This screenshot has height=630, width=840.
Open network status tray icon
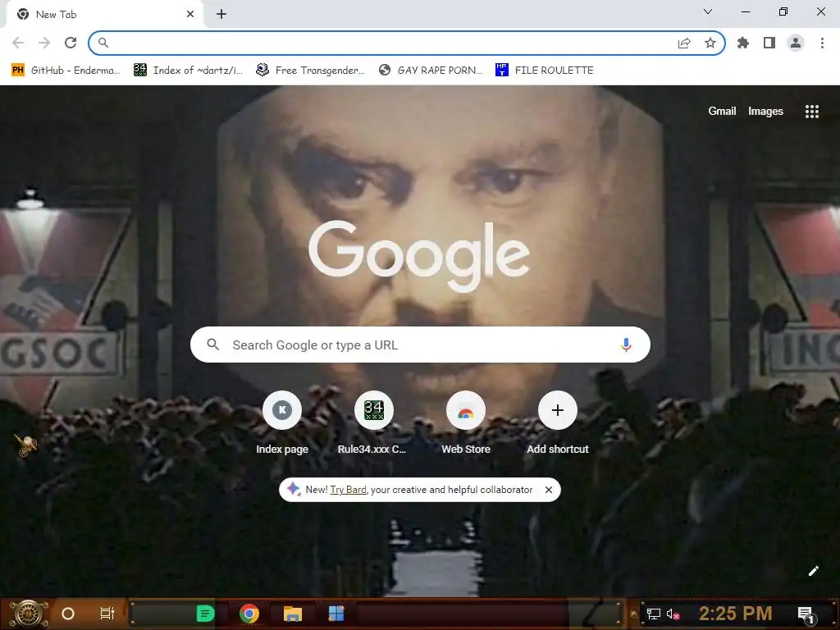653,614
